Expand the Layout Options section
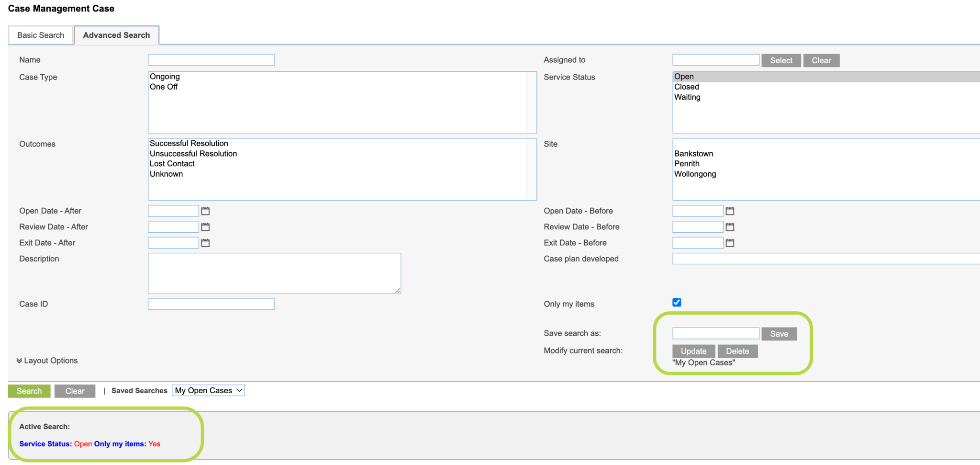Image resolution: width=980 pixels, height=465 pixels. click(46, 361)
